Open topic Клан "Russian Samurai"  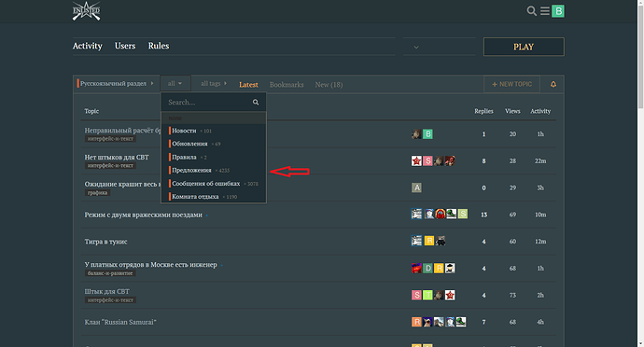point(120,322)
